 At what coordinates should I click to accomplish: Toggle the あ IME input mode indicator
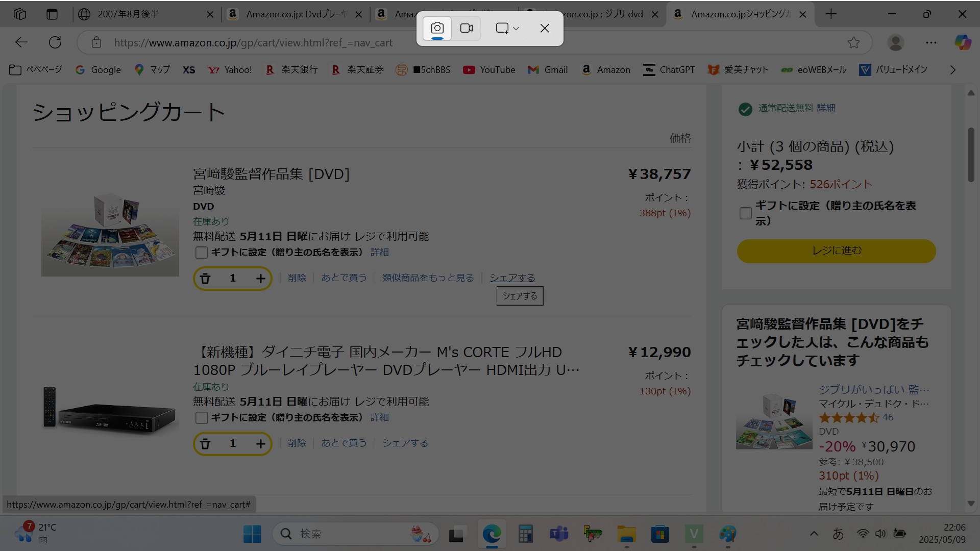pyautogui.click(x=838, y=534)
